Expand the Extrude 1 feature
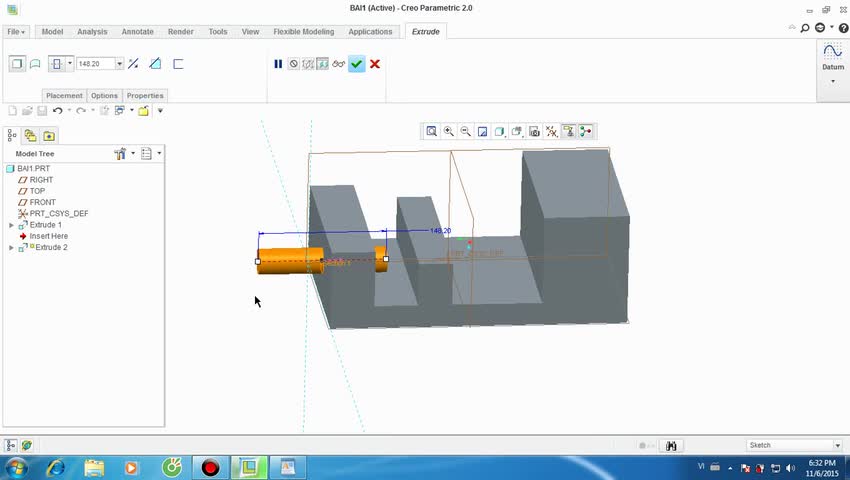The width and height of the screenshot is (850, 480). coord(11,225)
